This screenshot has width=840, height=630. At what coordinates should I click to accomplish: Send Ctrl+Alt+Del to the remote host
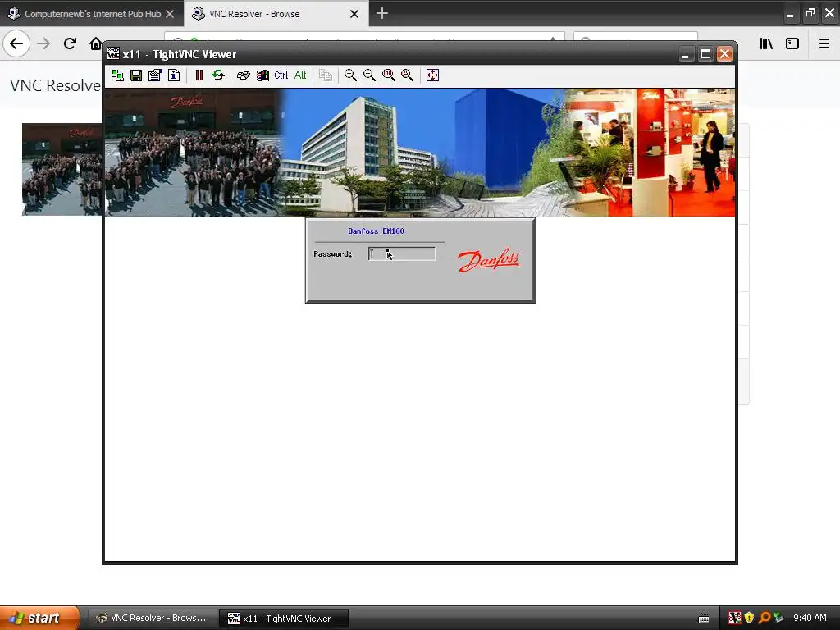click(243, 75)
